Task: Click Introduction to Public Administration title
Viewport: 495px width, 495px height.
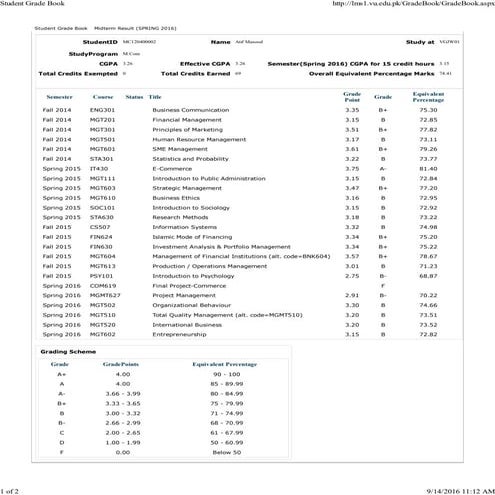Action: [209, 178]
